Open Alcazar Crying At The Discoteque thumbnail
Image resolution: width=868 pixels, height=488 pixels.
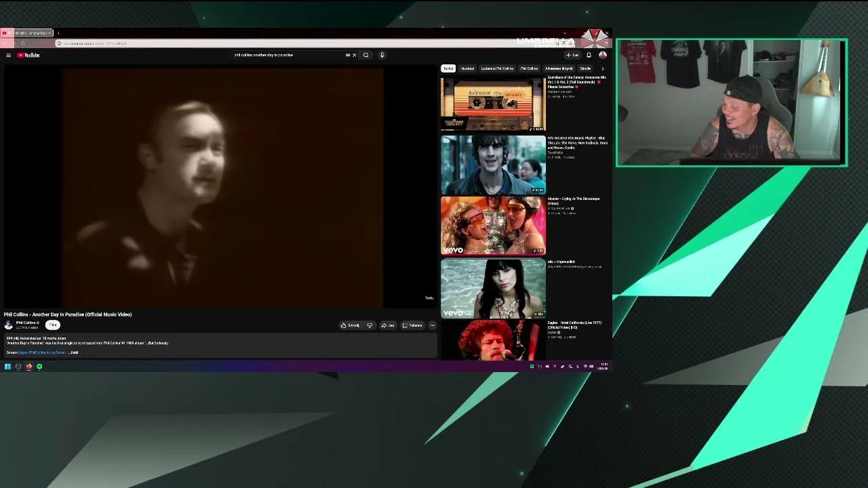[x=493, y=226]
